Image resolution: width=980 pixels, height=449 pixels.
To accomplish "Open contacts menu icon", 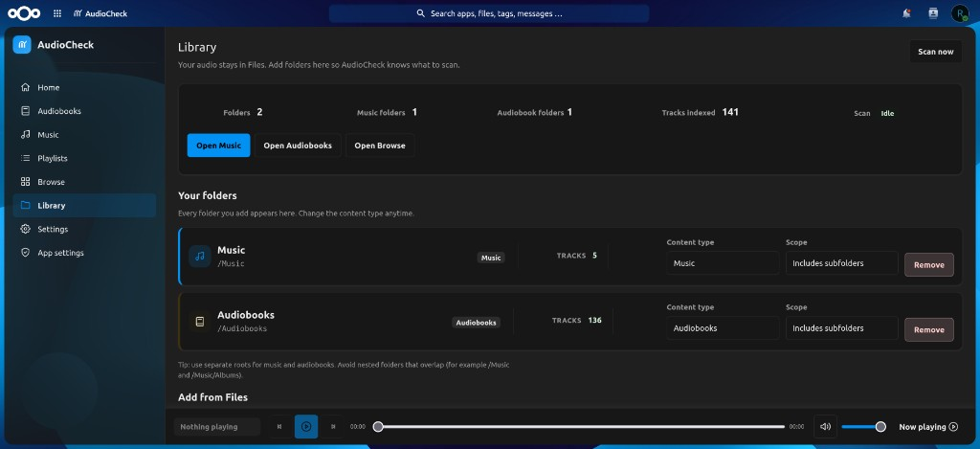I will 933,13.
